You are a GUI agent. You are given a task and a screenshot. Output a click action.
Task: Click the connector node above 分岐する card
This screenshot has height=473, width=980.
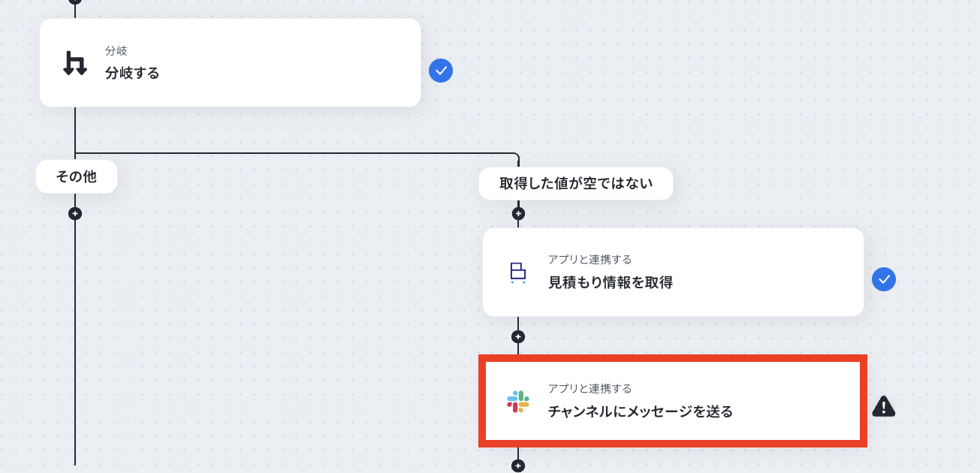coord(75,2)
